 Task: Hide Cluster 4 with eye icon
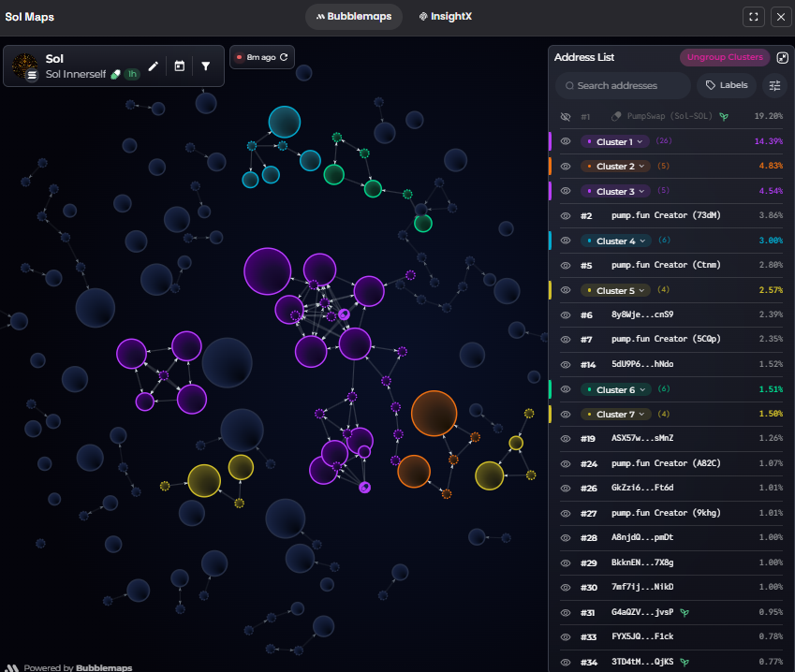(566, 241)
